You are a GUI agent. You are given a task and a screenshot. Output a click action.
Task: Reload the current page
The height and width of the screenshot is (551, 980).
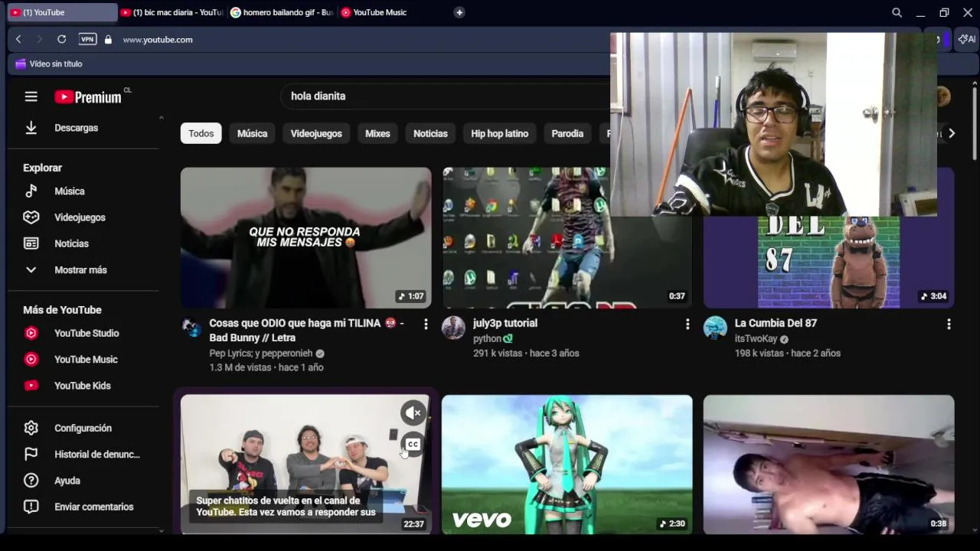[61, 39]
